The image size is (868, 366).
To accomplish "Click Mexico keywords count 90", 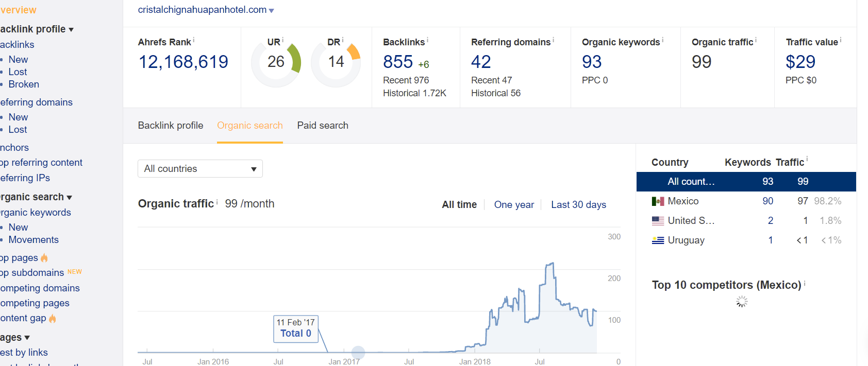I will (x=768, y=201).
